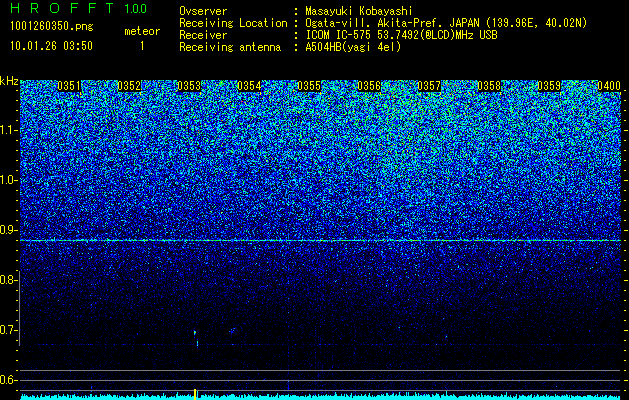The width and height of the screenshot is (629, 400).
Task: Click the meteor label
Action: (x=142, y=31)
